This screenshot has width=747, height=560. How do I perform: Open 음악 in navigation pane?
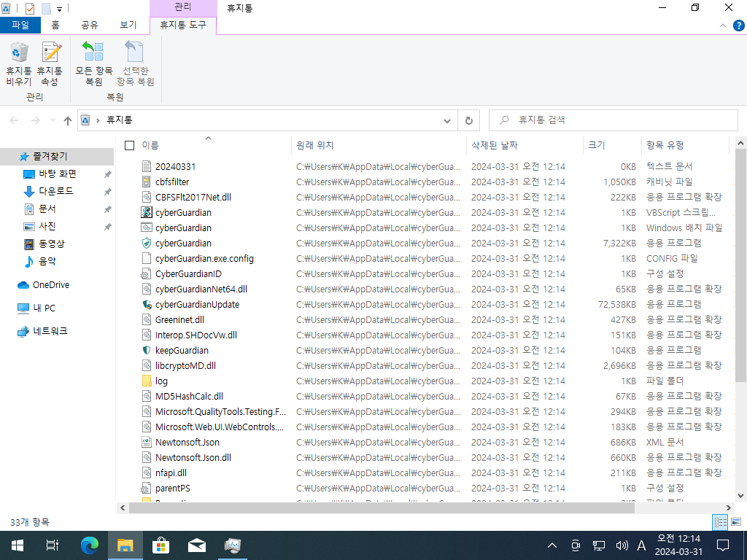click(47, 261)
